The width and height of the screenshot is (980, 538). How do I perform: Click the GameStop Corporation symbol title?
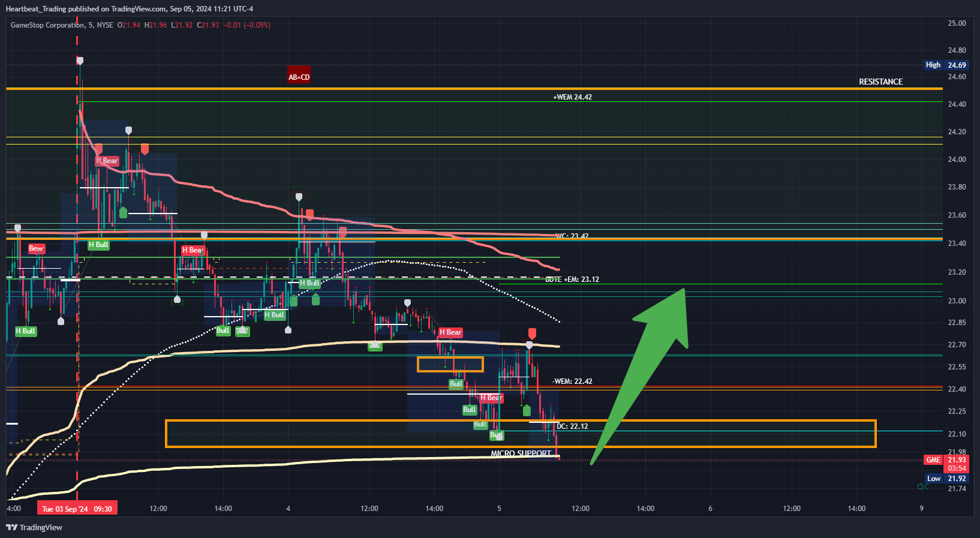(x=47, y=25)
